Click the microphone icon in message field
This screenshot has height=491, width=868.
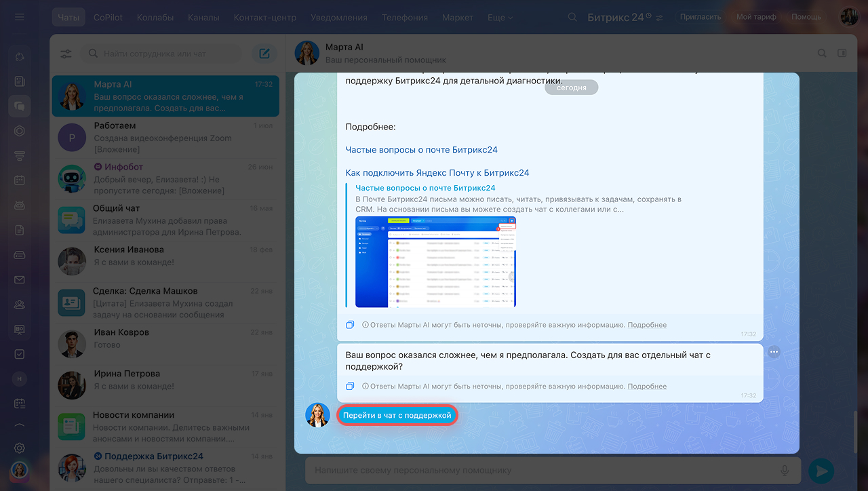(785, 470)
